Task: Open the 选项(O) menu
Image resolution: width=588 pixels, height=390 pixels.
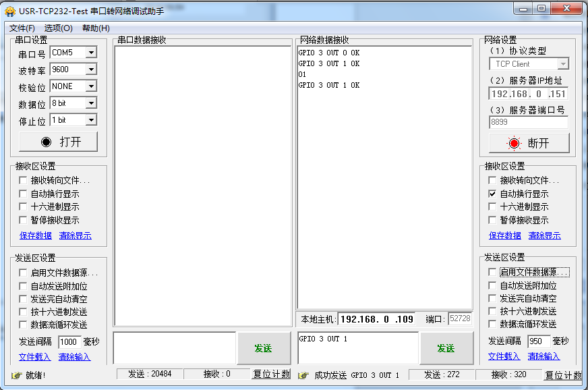Action: tap(58, 28)
